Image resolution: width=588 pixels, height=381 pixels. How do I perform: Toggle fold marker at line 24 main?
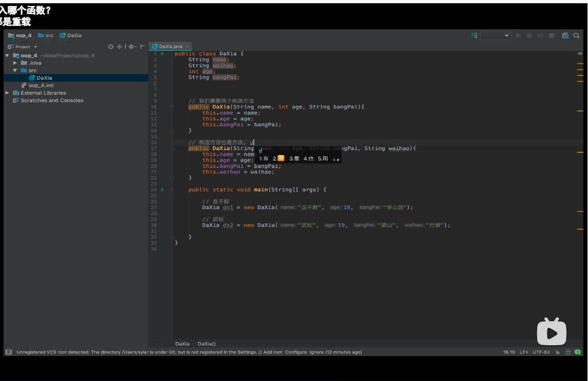(x=172, y=190)
